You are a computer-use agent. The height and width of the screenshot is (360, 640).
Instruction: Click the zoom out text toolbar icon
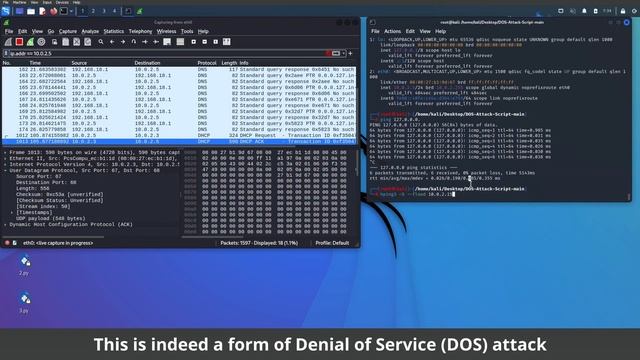[204, 42]
